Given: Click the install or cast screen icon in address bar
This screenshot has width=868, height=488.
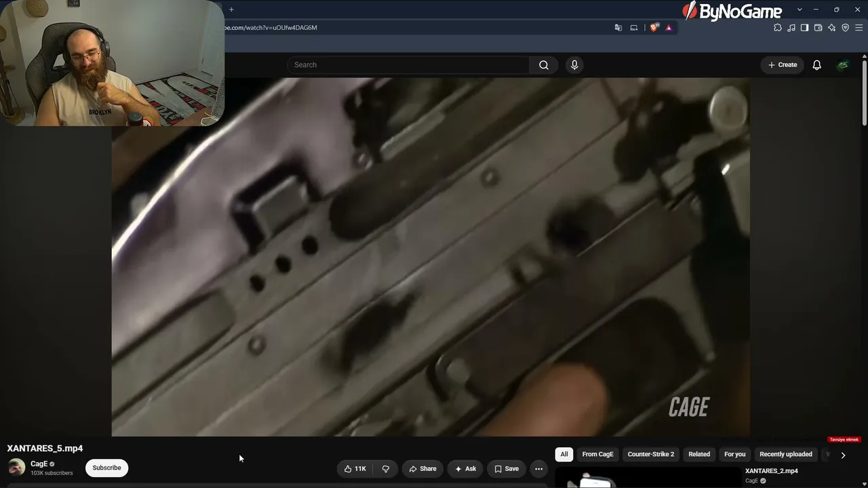Looking at the screenshot, I should (x=634, y=28).
